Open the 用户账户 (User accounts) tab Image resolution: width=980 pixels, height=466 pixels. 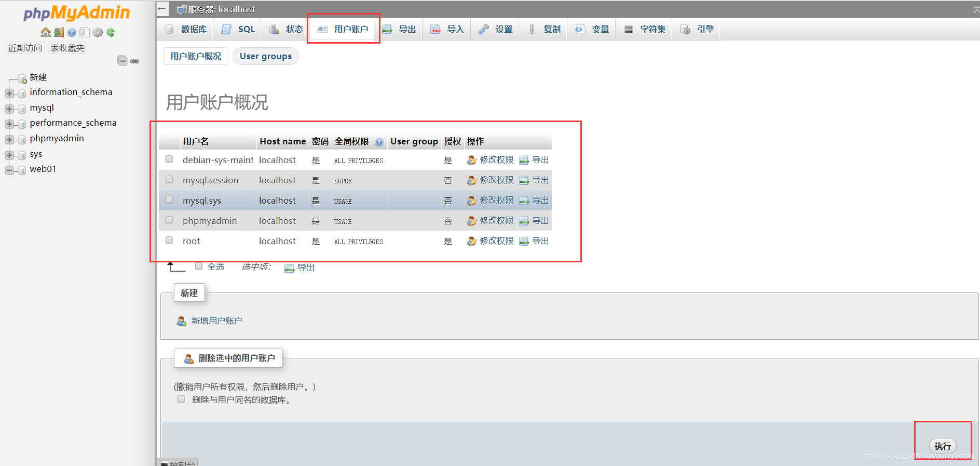click(343, 29)
